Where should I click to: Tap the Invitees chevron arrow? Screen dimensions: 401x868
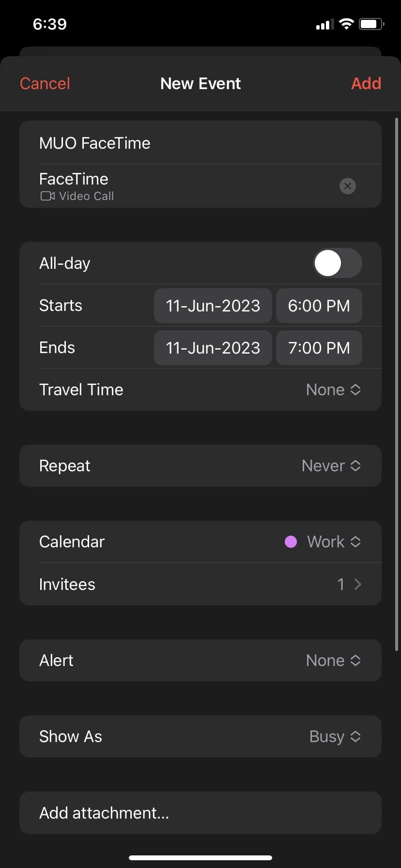tap(358, 584)
